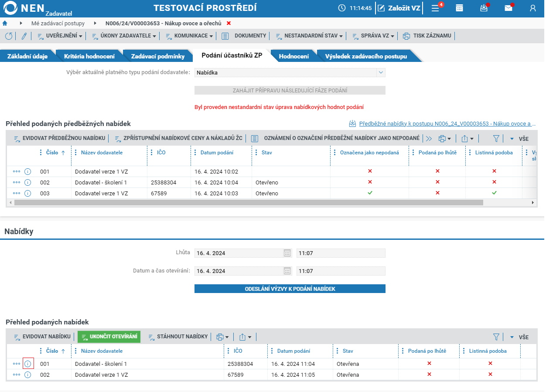546x392 pixels.
Task: Open the inbox tray icon in the header
Action: pos(484,8)
